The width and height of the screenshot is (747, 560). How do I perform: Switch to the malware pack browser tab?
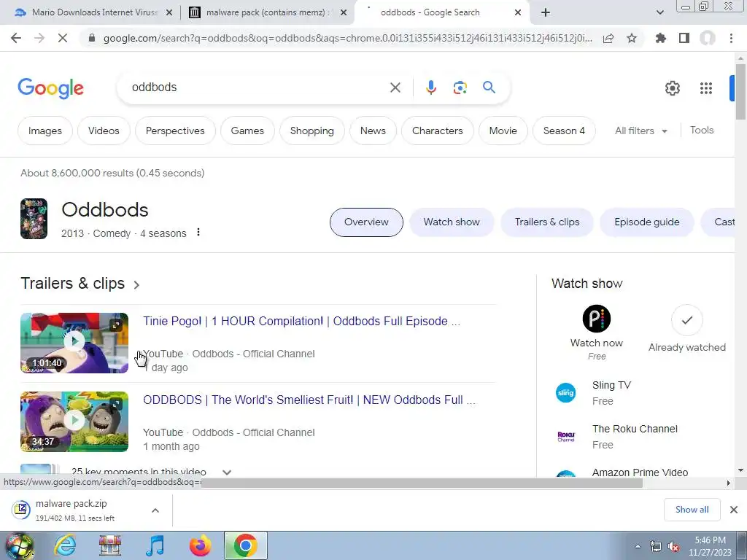267,12
